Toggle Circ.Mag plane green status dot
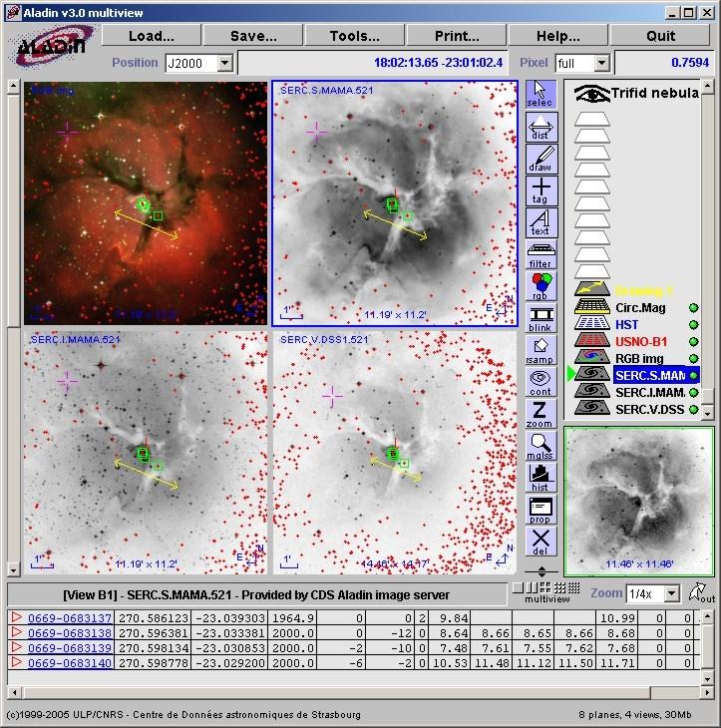Image resolution: width=721 pixels, height=728 pixels. tap(693, 307)
